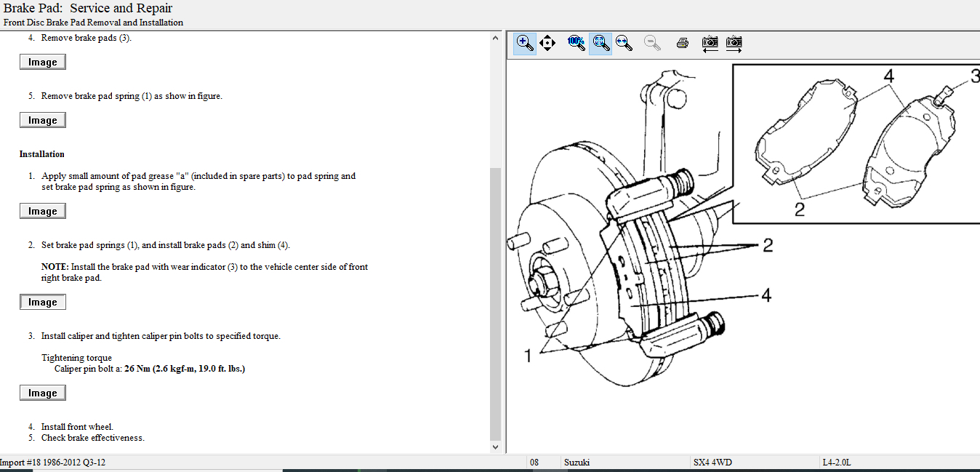
Task: Open Image for Remove brake pads step
Action: click(43, 63)
